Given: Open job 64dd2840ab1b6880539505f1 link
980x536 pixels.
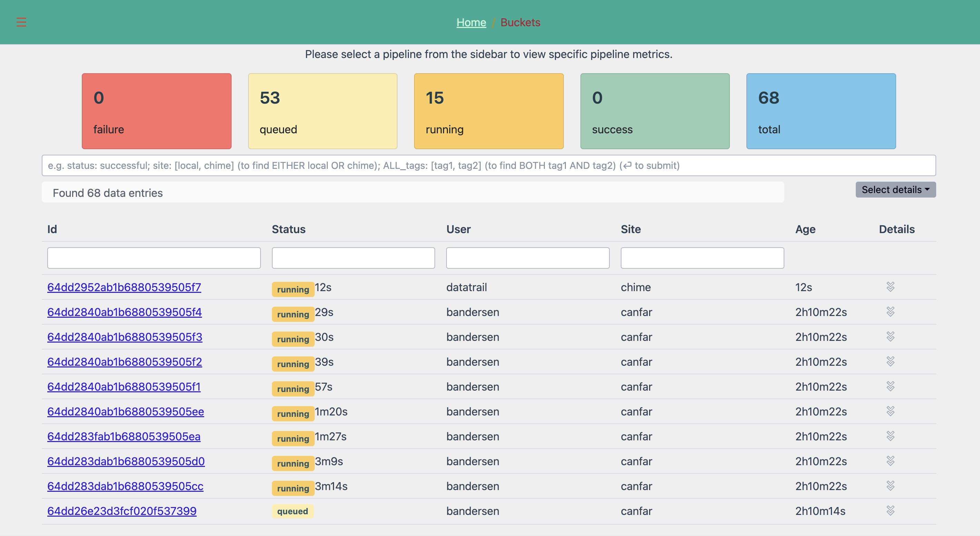Looking at the screenshot, I should pos(124,387).
